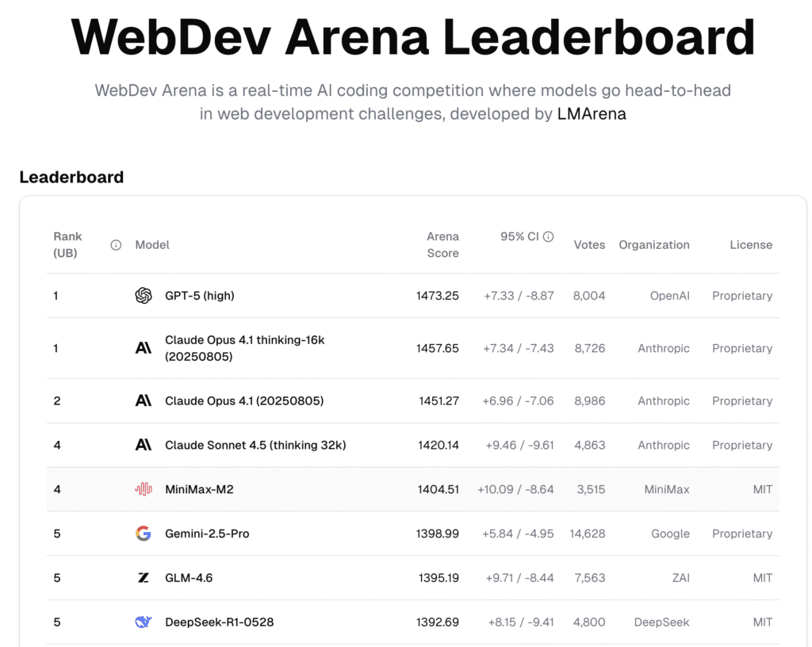The height and width of the screenshot is (647, 812).
Task: Click the red MiniMax waveform logo
Action: click(144, 489)
